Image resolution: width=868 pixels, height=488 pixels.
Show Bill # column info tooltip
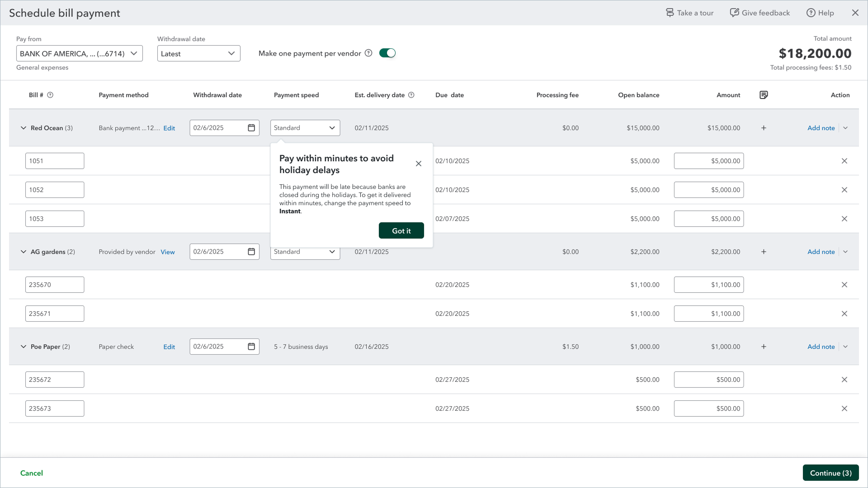(50, 95)
